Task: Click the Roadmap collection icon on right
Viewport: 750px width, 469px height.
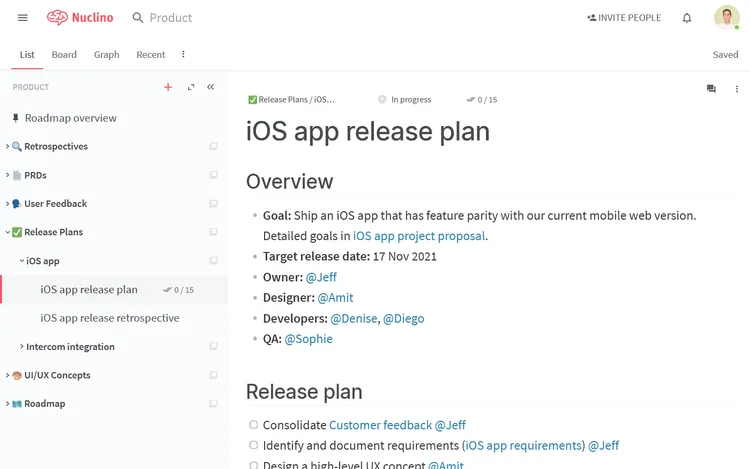Action: (213, 404)
